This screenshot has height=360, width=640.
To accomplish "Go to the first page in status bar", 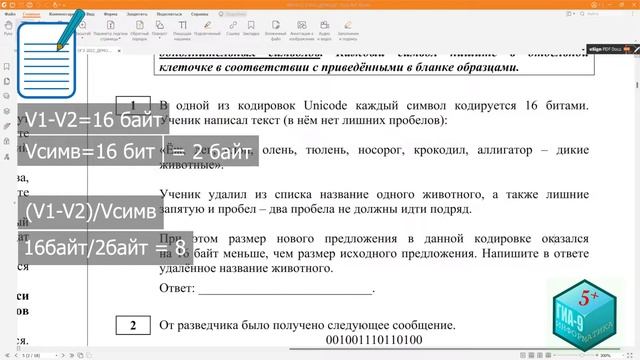I will coord(7,356).
